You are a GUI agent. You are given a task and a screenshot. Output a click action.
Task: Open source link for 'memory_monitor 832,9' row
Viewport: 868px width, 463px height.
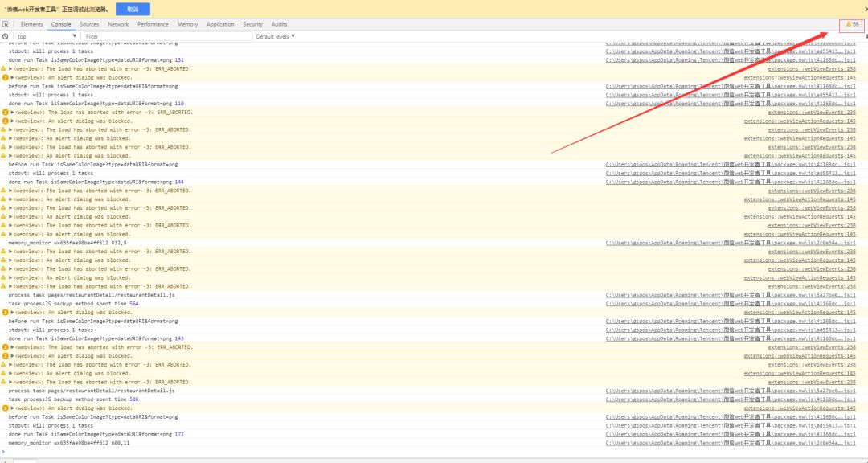(730, 243)
